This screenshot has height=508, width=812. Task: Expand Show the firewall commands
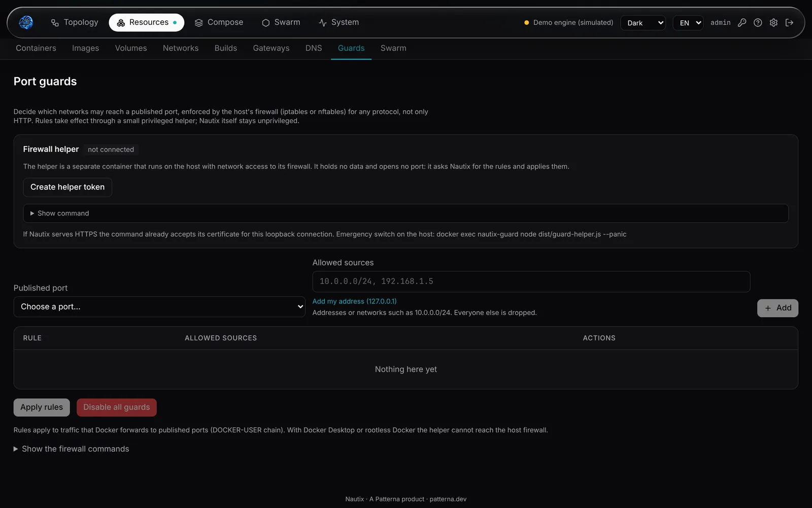(x=72, y=449)
